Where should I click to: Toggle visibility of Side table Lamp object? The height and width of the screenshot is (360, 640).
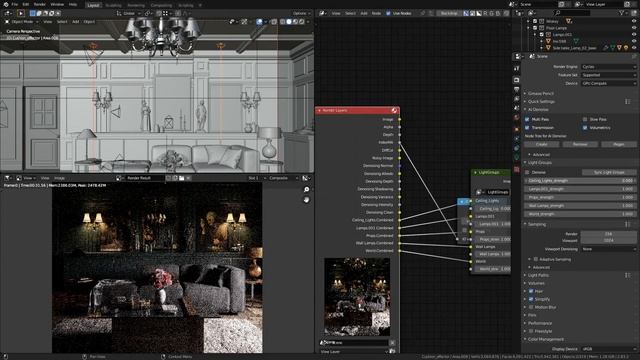[634, 48]
